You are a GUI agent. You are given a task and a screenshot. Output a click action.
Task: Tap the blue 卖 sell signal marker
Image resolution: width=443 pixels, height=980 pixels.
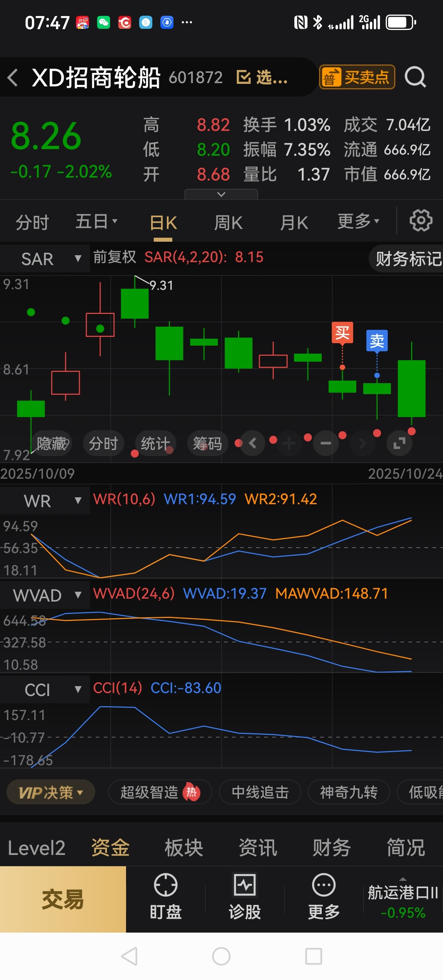click(377, 341)
